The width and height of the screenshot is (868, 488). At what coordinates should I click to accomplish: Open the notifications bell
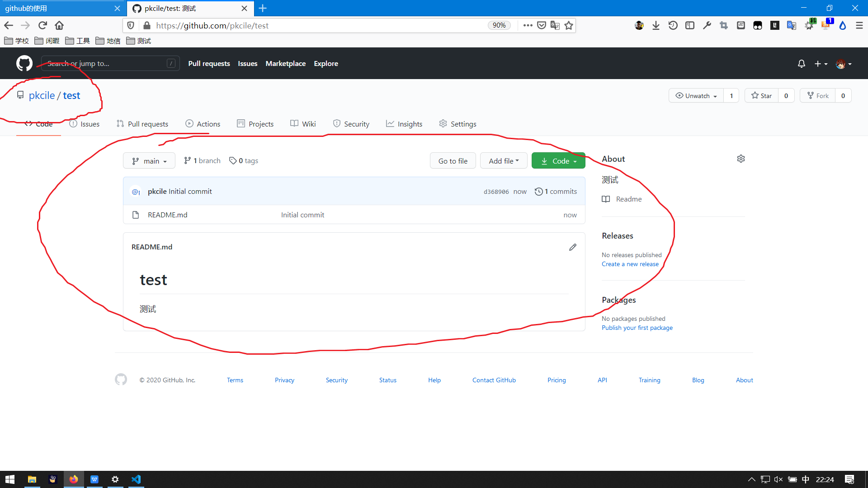coord(802,64)
